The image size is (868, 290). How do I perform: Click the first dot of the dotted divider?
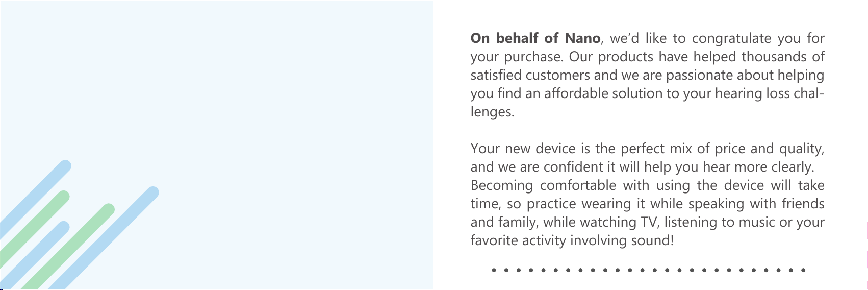pos(493,270)
